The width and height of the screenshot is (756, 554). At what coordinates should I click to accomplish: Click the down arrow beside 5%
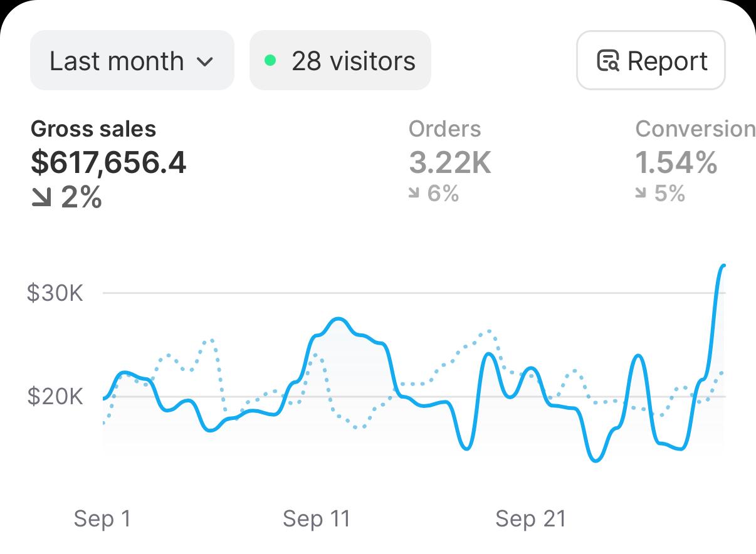tap(641, 194)
